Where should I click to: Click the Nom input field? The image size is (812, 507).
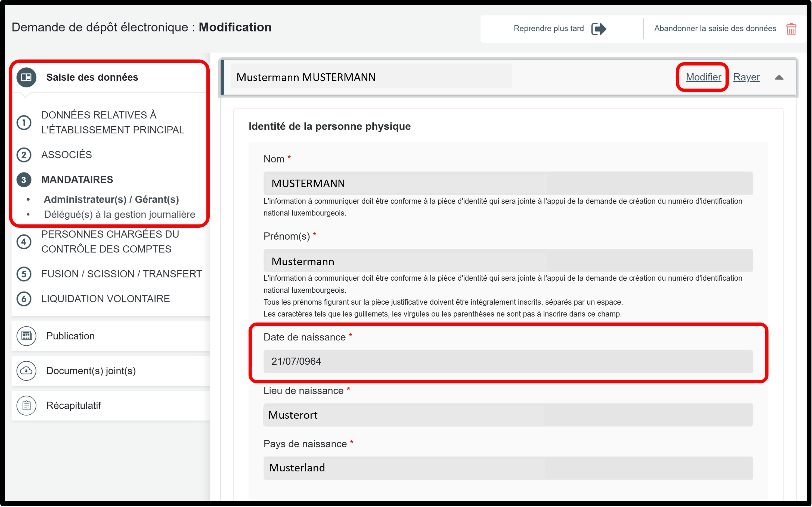click(x=508, y=183)
